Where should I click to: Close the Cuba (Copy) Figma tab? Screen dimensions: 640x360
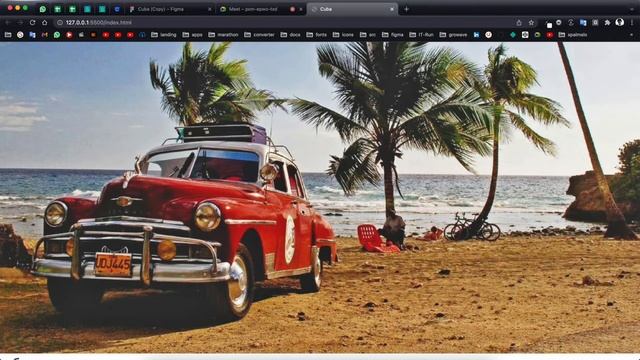(209, 9)
